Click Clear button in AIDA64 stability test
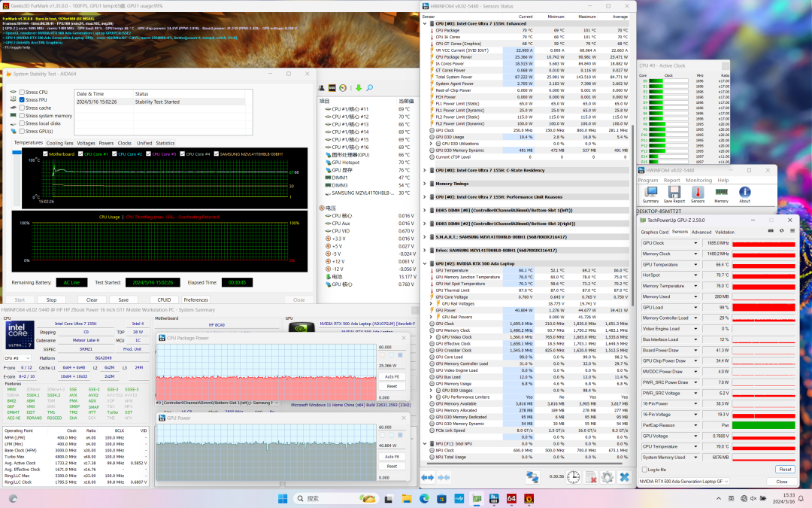 [92, 300]
